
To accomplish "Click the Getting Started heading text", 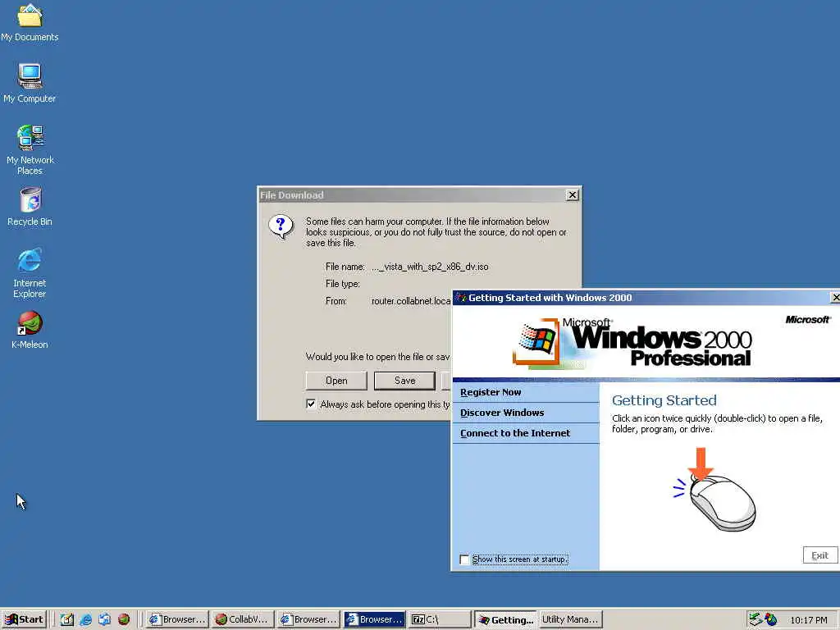I will coord(664,400).
